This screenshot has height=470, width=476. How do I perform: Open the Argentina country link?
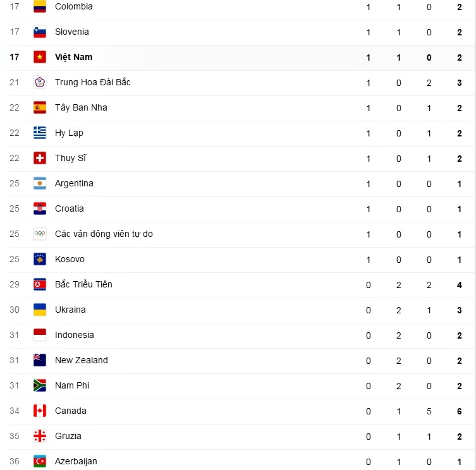click(x=74, y=183)
